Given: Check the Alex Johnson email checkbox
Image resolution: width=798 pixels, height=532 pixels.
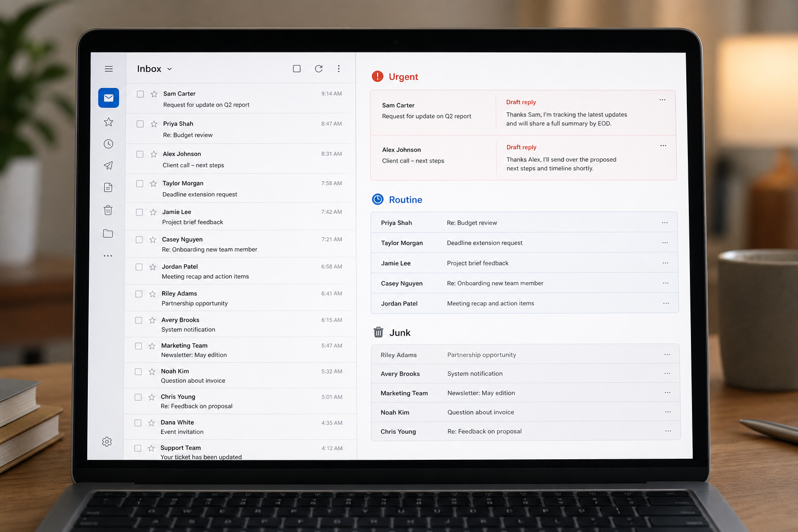Looking at the screenshot, I should click(140, 154).
